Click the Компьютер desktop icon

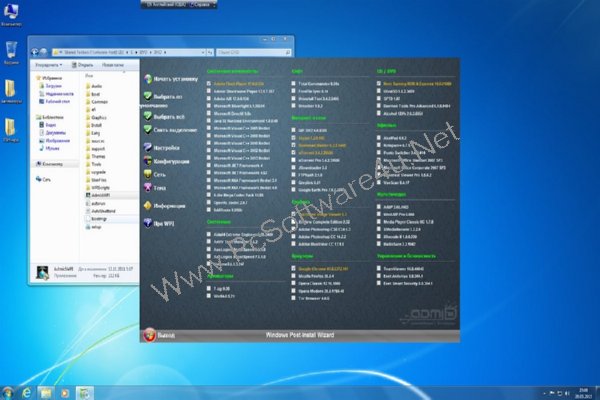pyautogui.click(x=11, y=15)
